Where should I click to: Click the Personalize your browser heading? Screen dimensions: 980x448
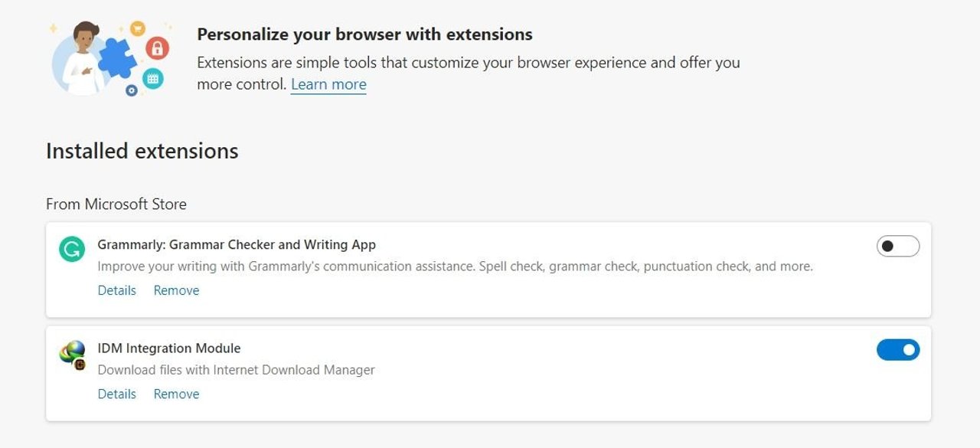364,34
